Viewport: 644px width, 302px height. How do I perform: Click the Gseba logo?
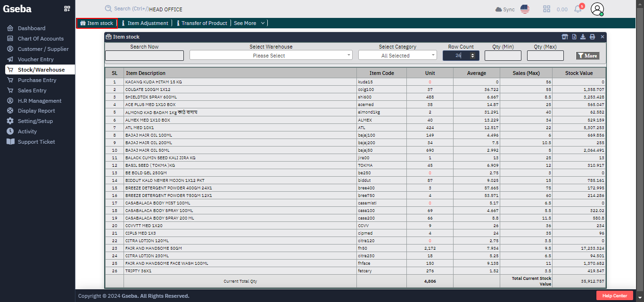(x=17, y=8)
